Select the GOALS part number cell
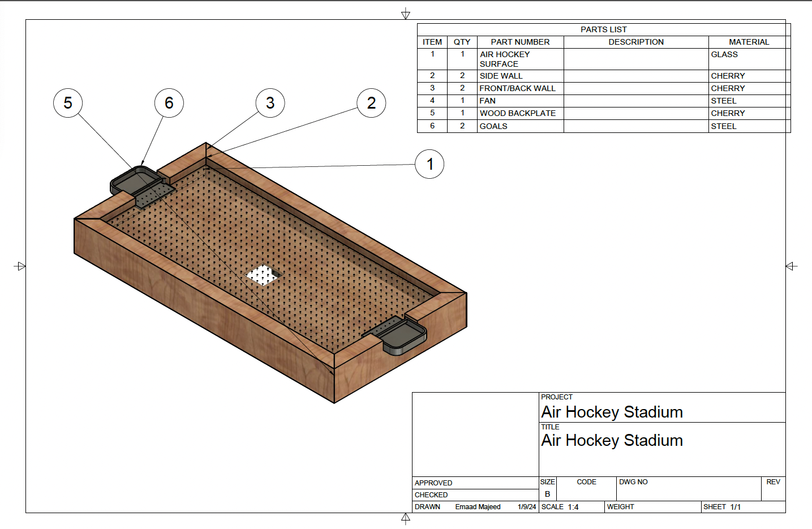812x529 pixels. coord(521,126)
